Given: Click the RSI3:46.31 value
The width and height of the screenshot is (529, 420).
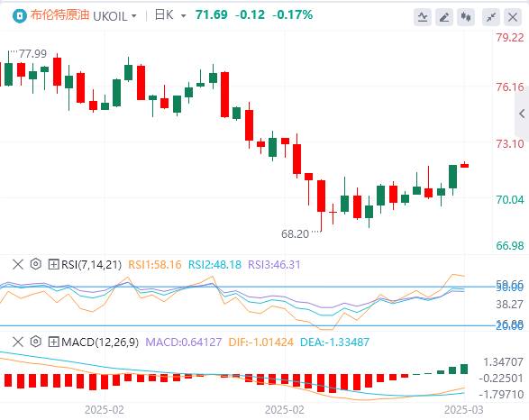Looking at the screenshot, I should pyautogui.click(x=274, y=265).
